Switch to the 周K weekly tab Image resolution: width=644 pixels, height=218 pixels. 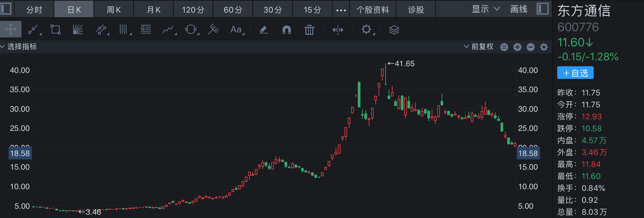114,10
